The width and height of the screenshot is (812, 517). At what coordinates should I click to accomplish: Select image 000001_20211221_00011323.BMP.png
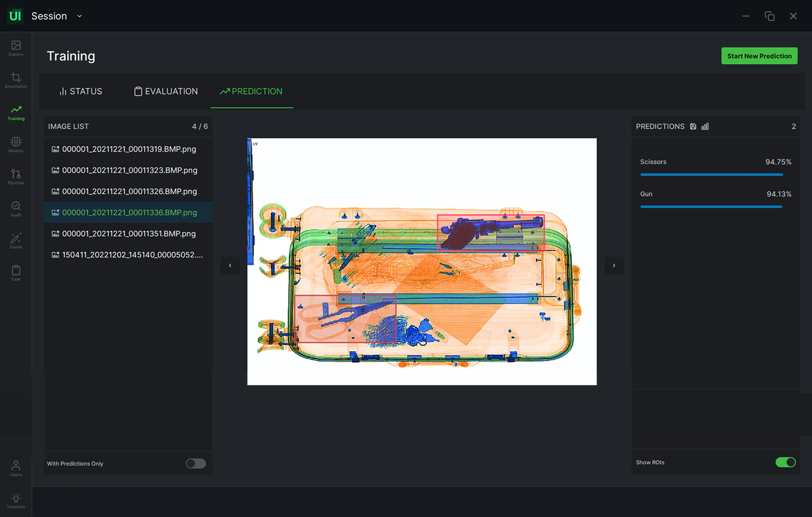(x=128, y=170)
